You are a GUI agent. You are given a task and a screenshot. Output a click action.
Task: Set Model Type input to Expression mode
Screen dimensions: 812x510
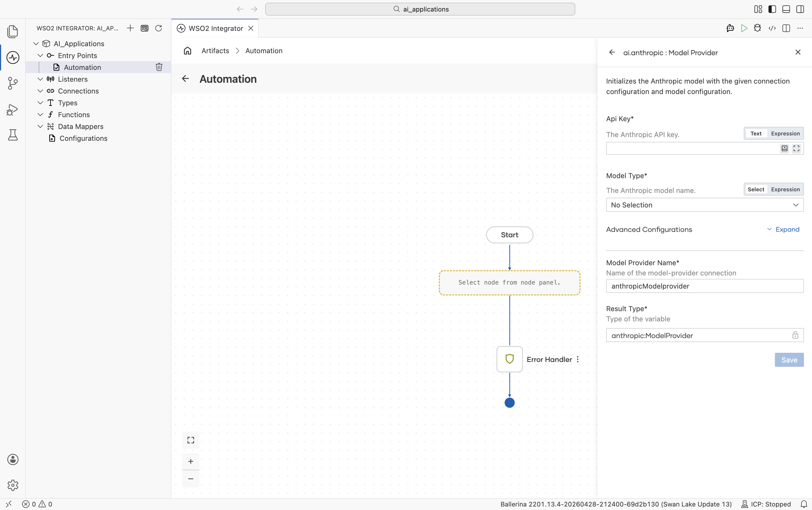pyautogui.click(x=785, y=189)
